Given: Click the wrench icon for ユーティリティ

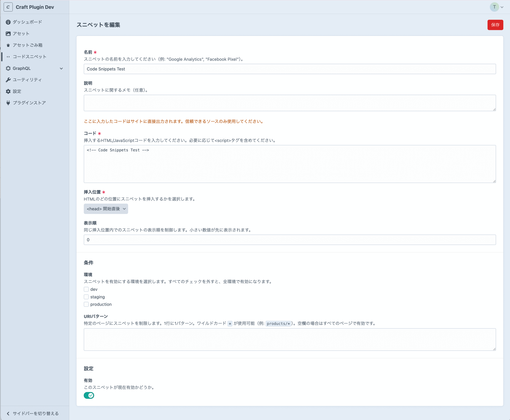Looking at the screenshot, I should click(8, 80).
